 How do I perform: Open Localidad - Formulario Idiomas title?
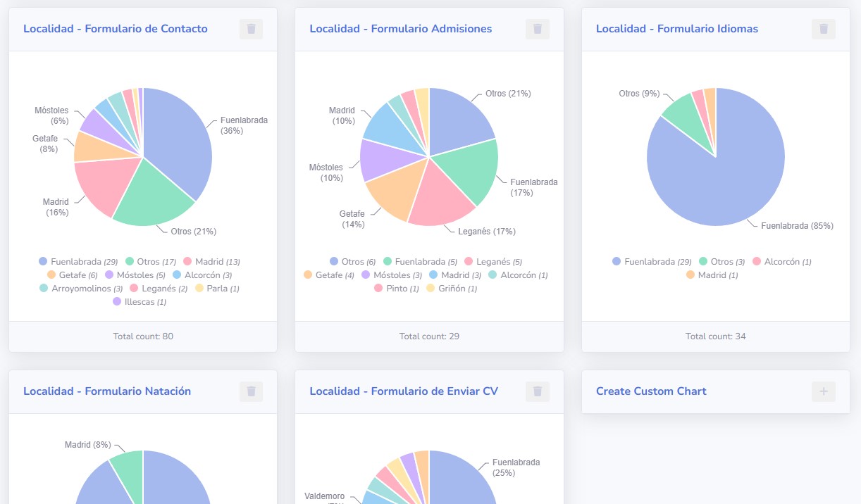676,29
